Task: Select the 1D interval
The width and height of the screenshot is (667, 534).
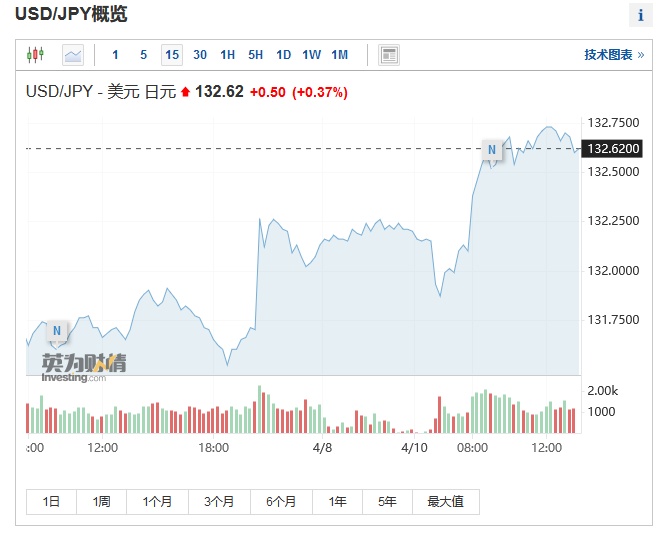Action: (x=284, y=54)
